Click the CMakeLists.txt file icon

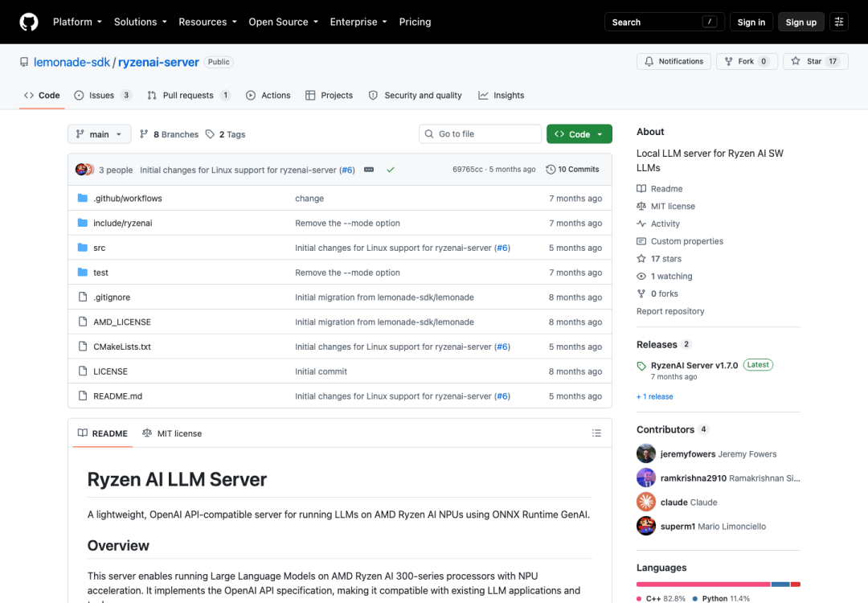(x=83, y=346)
